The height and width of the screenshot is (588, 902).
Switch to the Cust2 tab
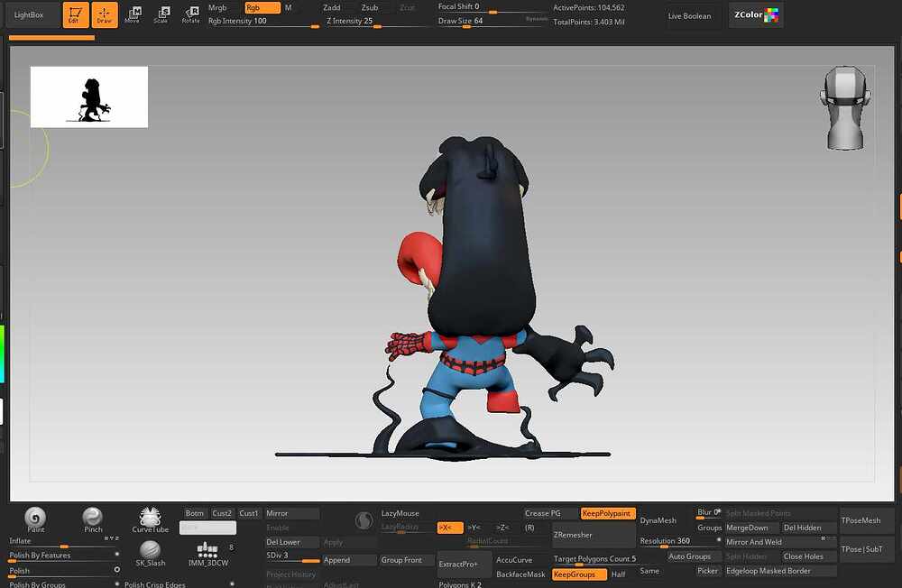tap(222, 513)
